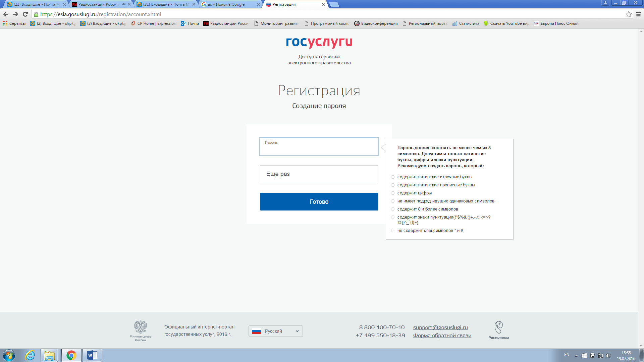Close the вк - Поиск в Google tab
Viewport: 644px width, 362px height.
click(x=258, y=4)
